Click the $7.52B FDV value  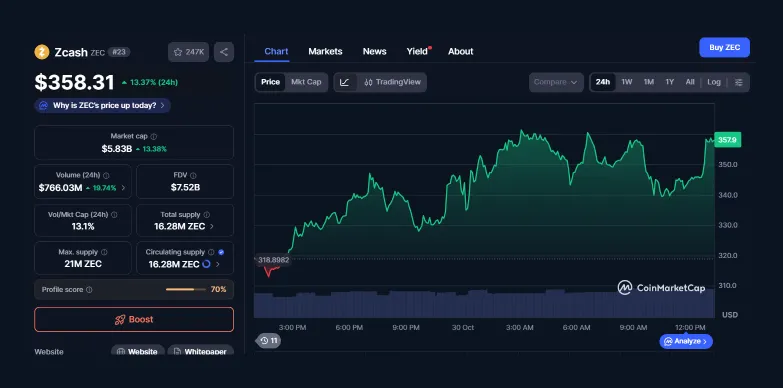click(185, 188)
